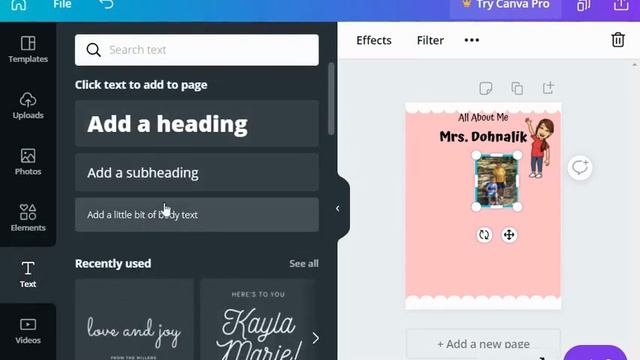Open the Photos tab
This screenshot has height=360, width=640.
(28, 162)
